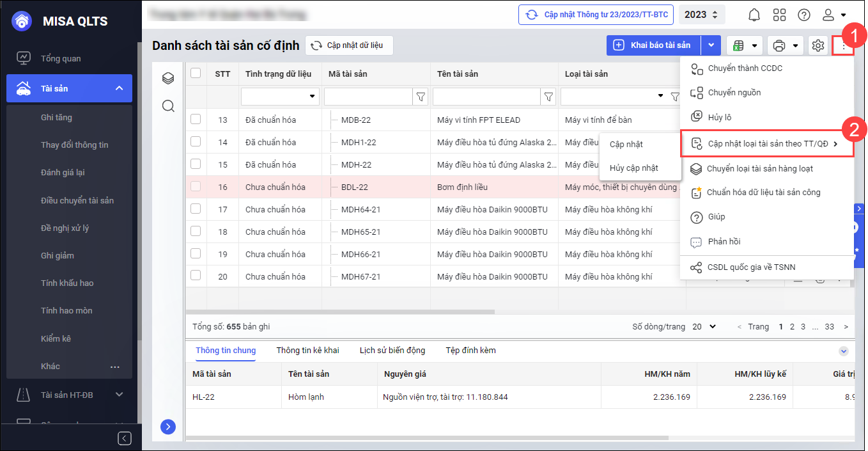Image resolution: width=868 pixels, height=451 pixels.
Task: Select Cập nhật from the submenu
Action: (626, 145)
